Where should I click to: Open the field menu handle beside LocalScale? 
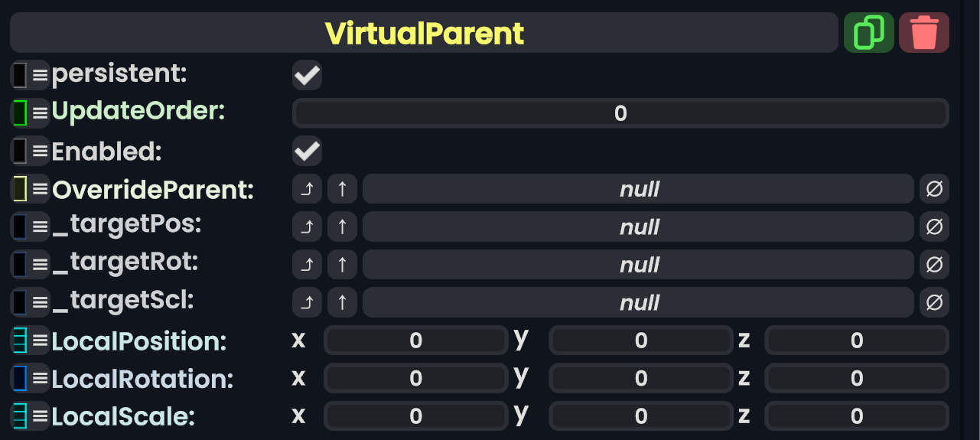click(x=40, y=417)
